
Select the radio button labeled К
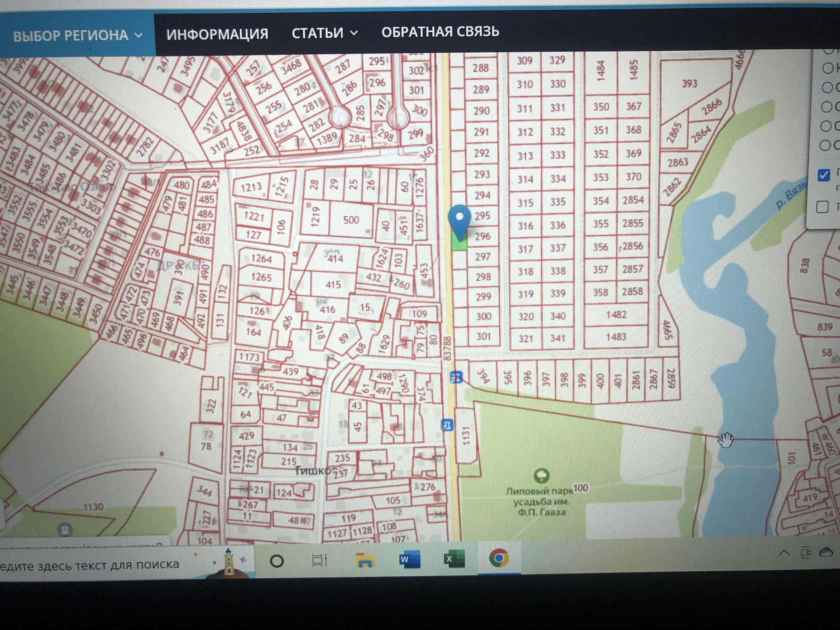point(828,68)
